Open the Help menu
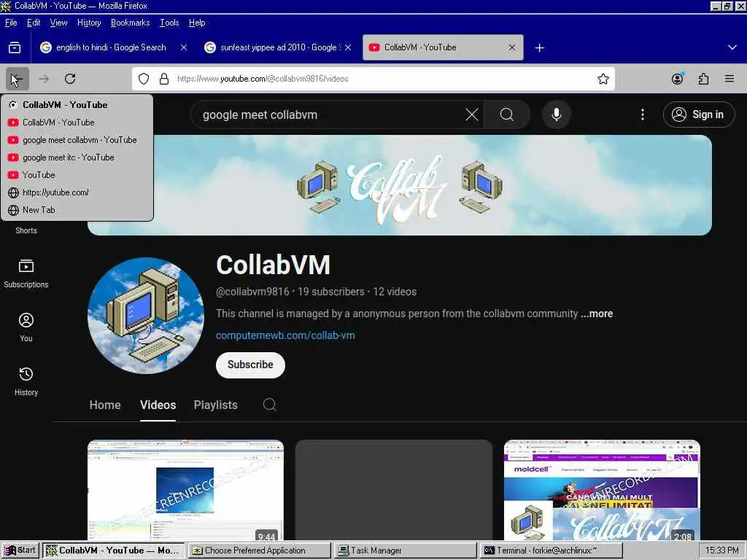 click(x=197, y=23)
